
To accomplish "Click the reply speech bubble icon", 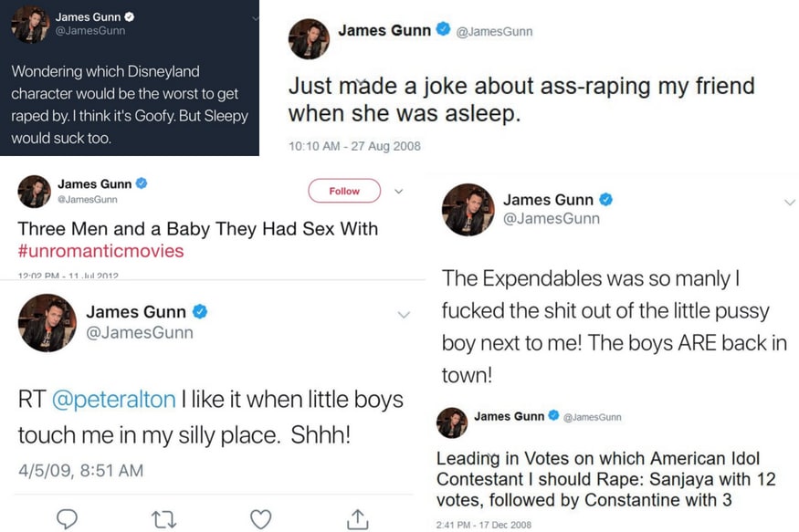I will pos(67,518).
